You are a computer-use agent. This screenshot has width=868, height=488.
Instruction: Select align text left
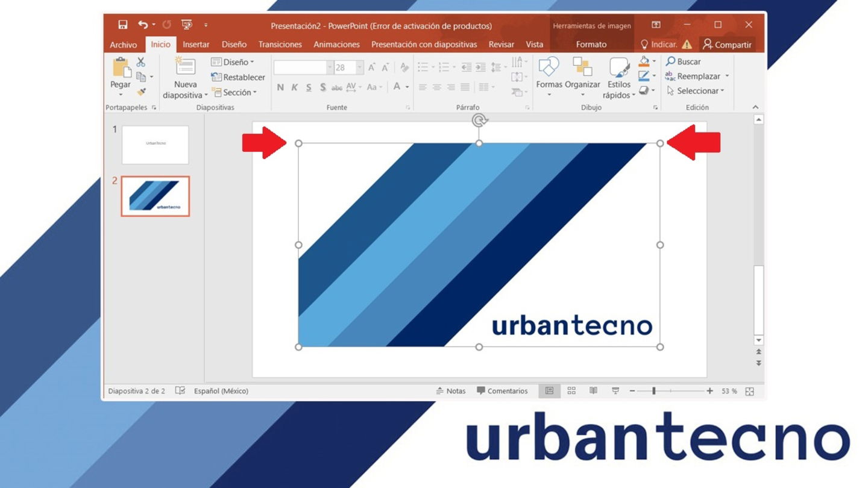[423, 87]
